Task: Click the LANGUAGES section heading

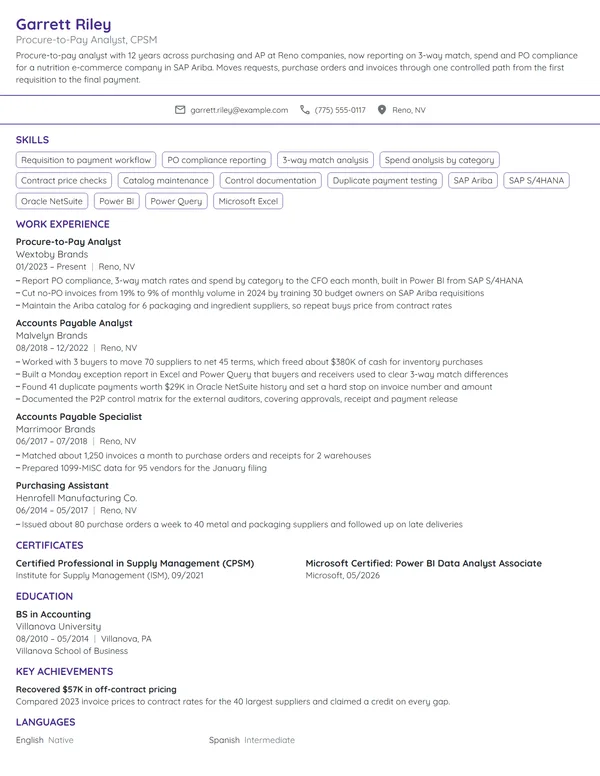Action: (x=46, y=722)
